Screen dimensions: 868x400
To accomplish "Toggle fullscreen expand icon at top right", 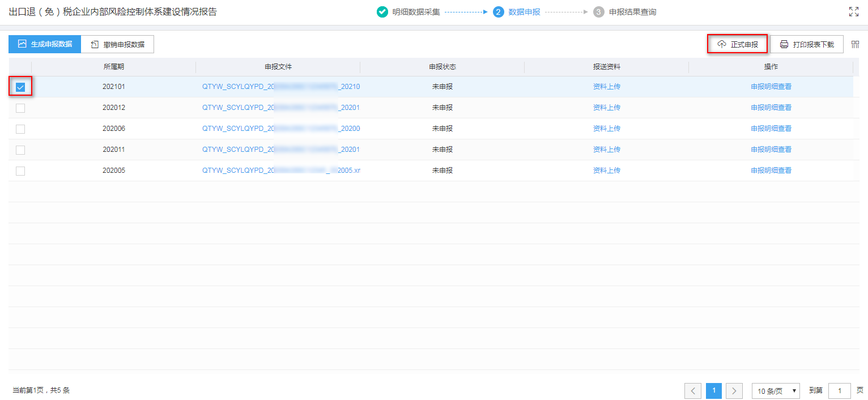I will tap(854, 11).
